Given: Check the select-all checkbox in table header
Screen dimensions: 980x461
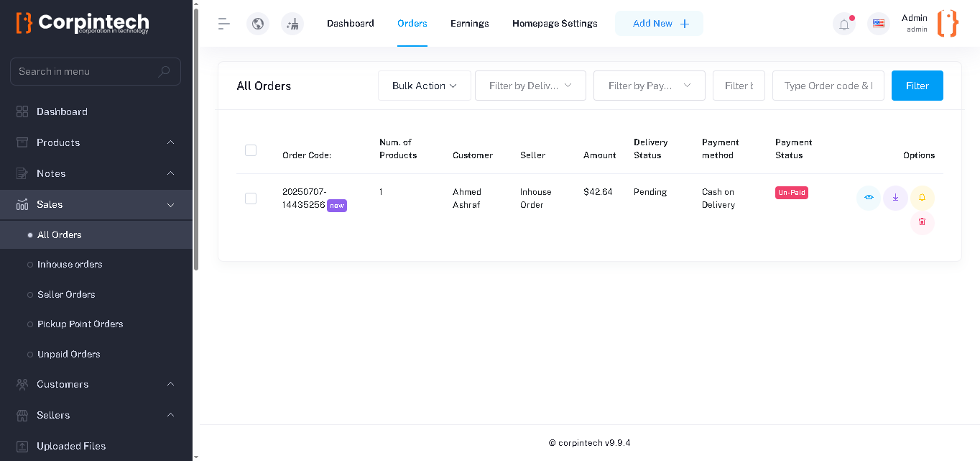Looking at the screenshot, I should [250, 150].
